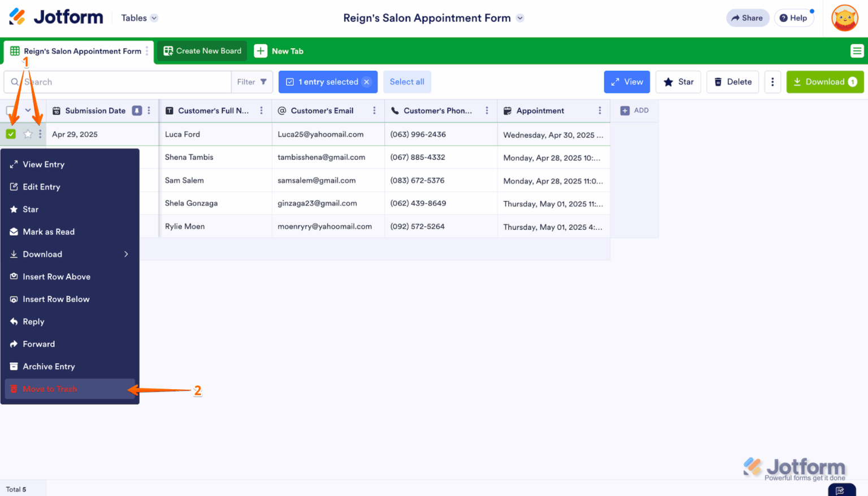
Task: Open search with the magnifier icon
Action: click(x=15, y=81)
